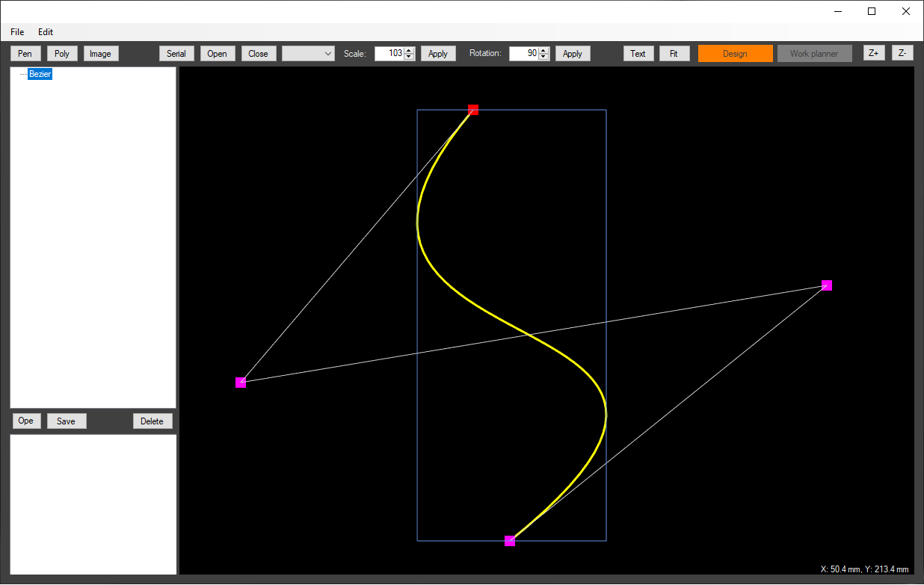Open the Edit menu

tap(46, 32)
